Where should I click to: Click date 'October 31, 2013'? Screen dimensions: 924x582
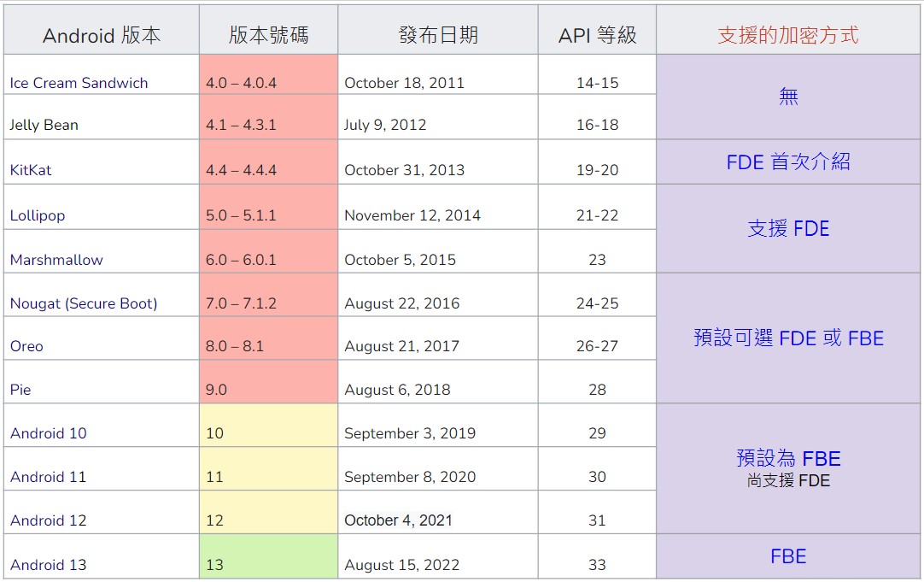[x=404, y=170]
